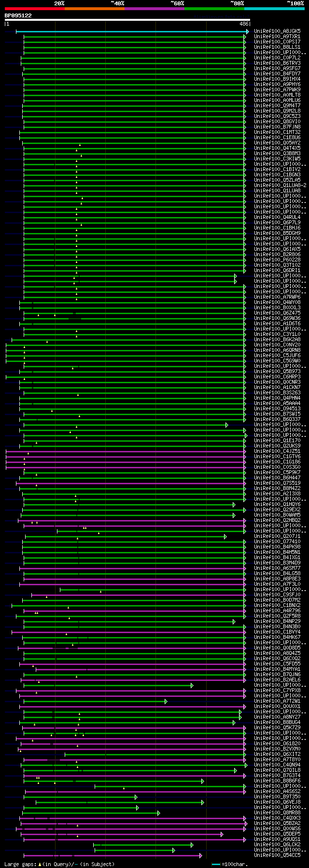309x868 pixels.
Task: Click the UniRef100_C1GTV6 label
Action: pos(277,457)
